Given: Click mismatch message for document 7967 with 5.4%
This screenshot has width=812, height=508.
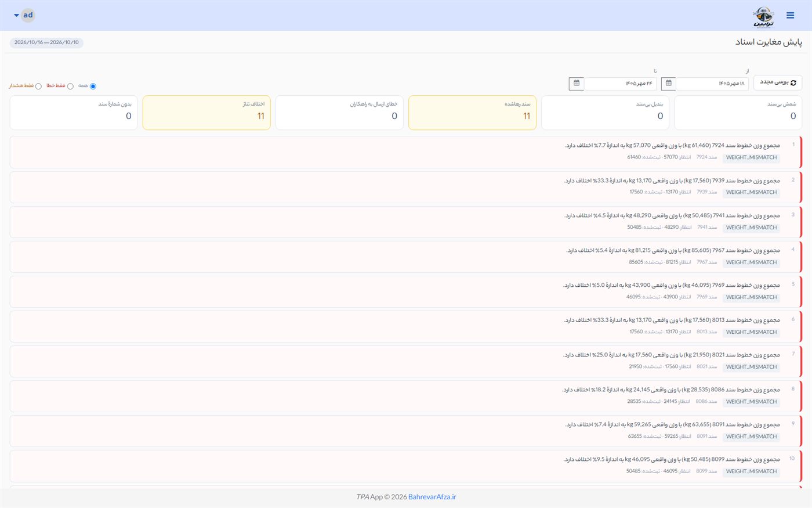Looking at the screenshot, I should [673, 250].
